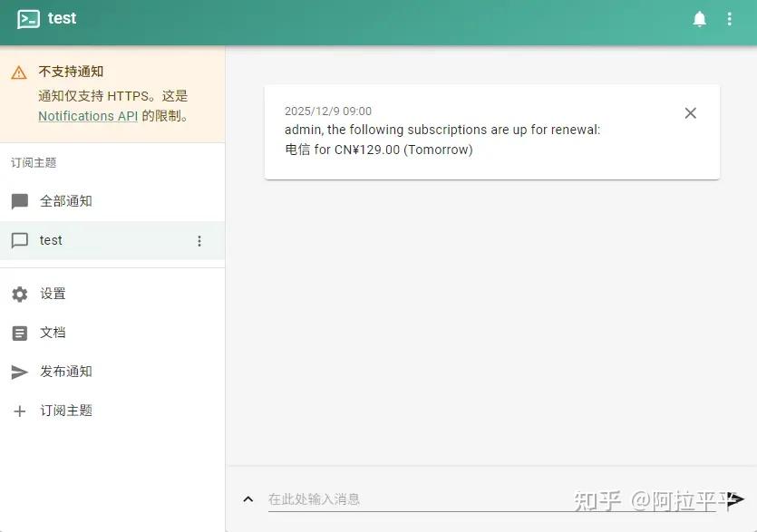
Task: Click the test title in the header
Action: point(62,19)
